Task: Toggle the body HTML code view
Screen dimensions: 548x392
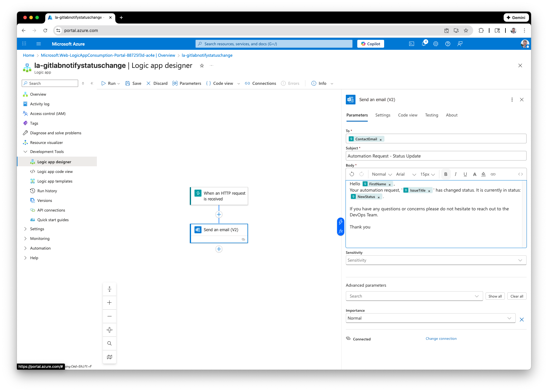Action: point(521,174)
